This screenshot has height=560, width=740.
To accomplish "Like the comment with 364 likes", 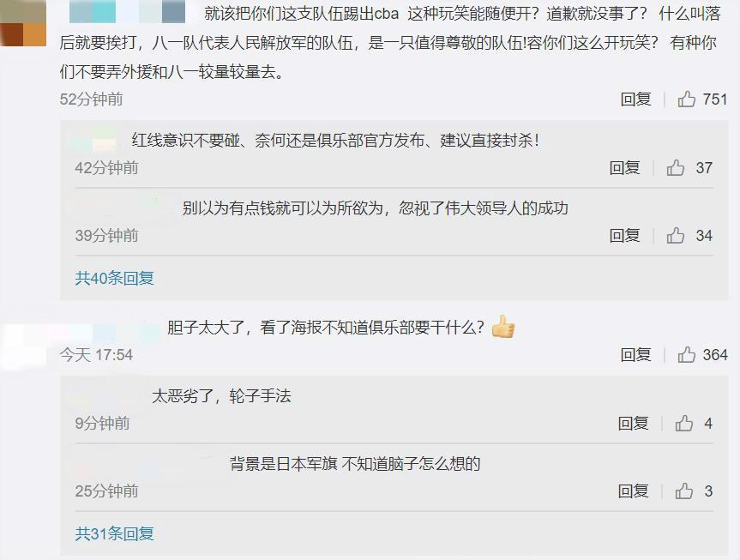I will [686, 354].
